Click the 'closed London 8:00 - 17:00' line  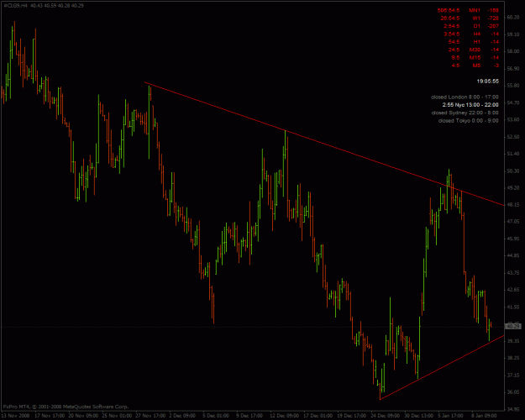465,97
